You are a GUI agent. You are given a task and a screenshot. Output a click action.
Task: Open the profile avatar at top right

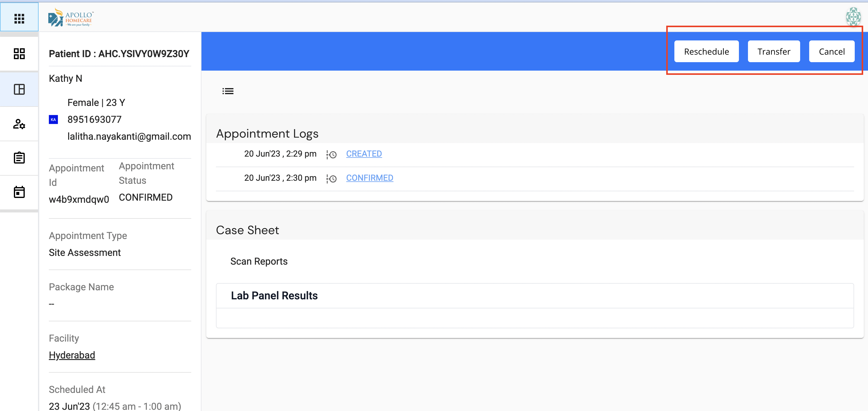[x=854, y=17]
